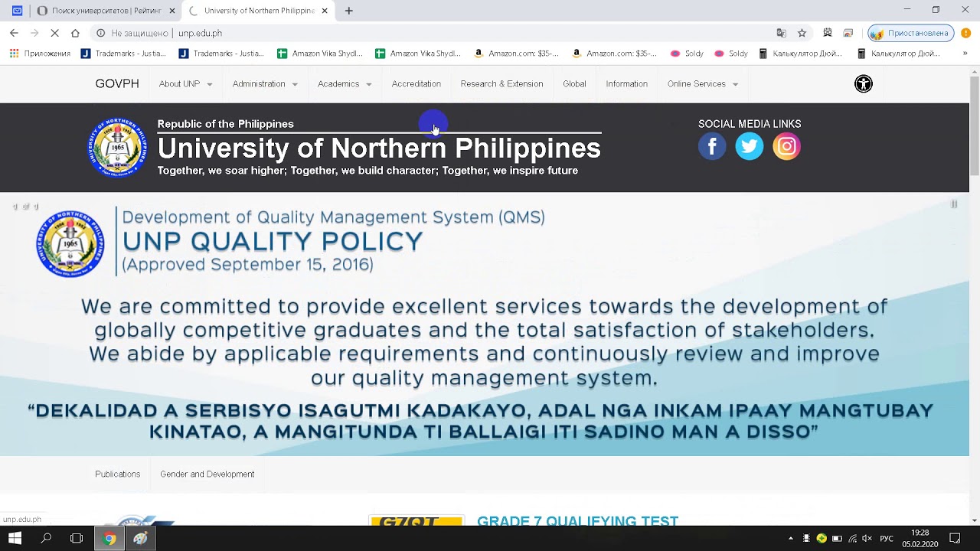
Task: Expand the About UNP dropdown
Action: click(185, 84)
